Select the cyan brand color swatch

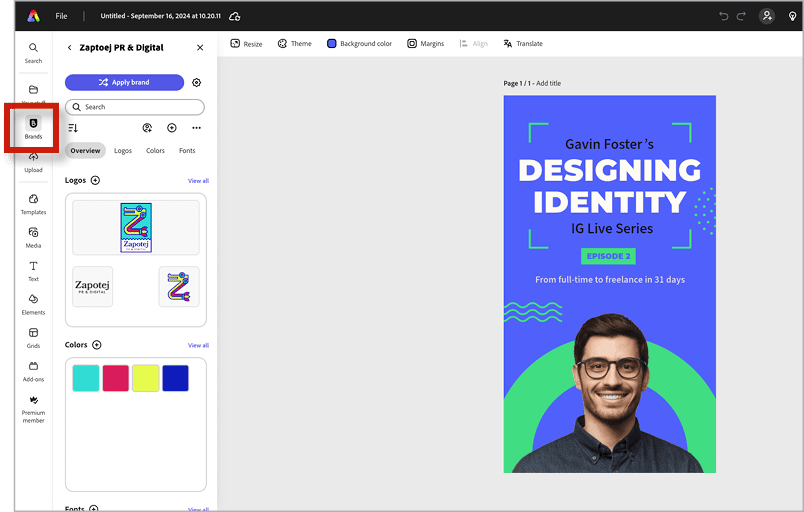(86, 378)
